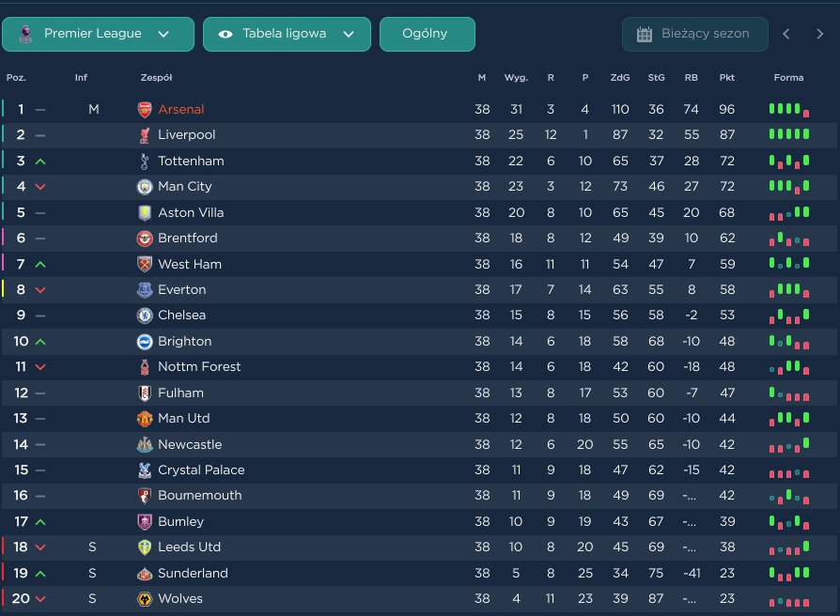Go to the next season arrow

coord(819,34)
